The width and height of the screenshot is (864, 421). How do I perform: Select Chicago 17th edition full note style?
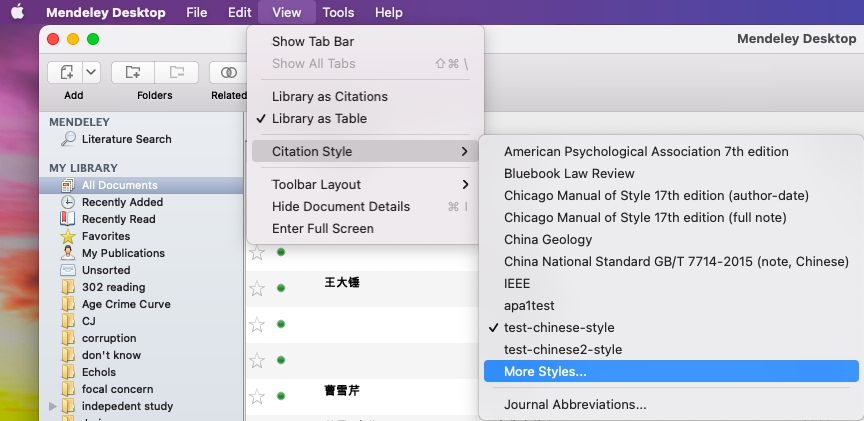671,217
